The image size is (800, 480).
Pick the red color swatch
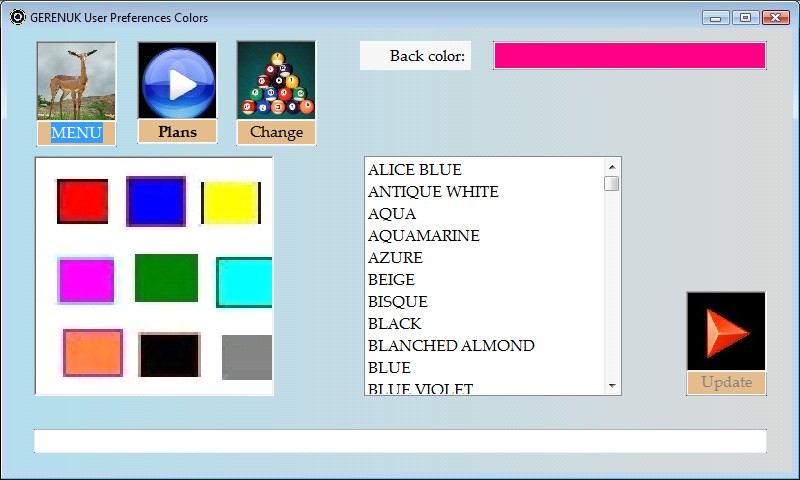(82, 202)
